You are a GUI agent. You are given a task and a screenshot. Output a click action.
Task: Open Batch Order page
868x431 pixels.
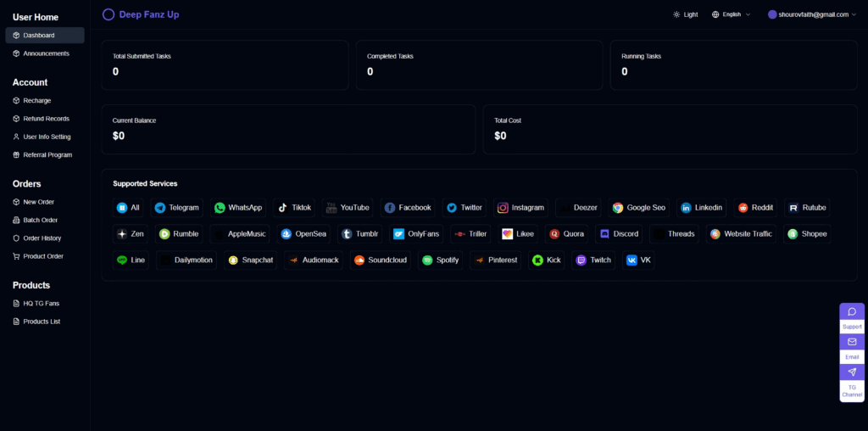click(45, 220)
